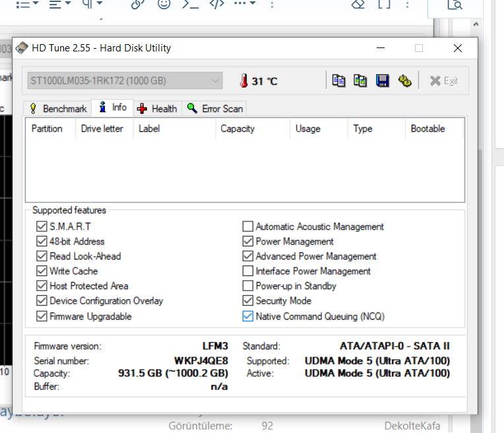Screen dimensions: 504x433
Task: Click DekolteKafa username link in background
Action: click(x=412, y=426)
